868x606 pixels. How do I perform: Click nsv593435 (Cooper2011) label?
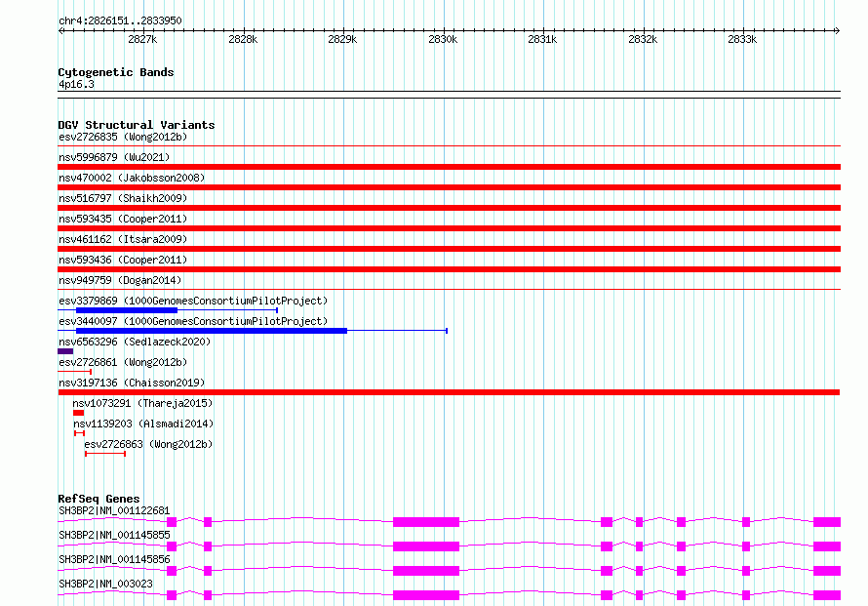pos(123,219)
